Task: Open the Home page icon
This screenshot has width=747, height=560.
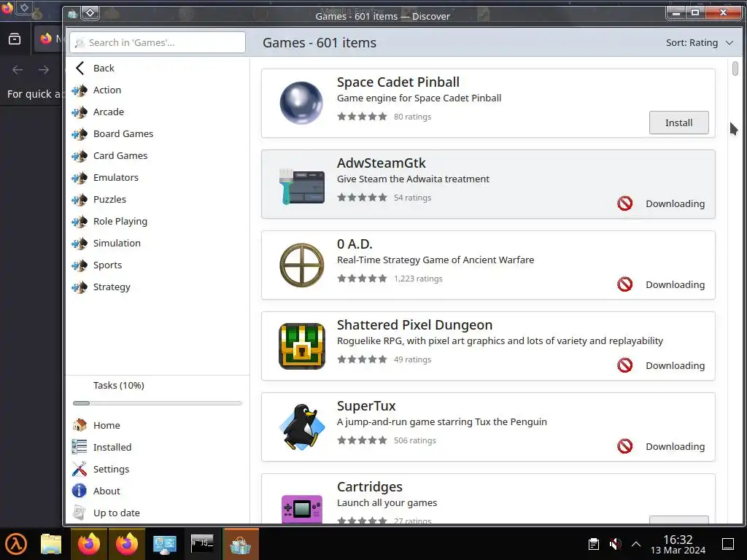Action: coord(79,425)
